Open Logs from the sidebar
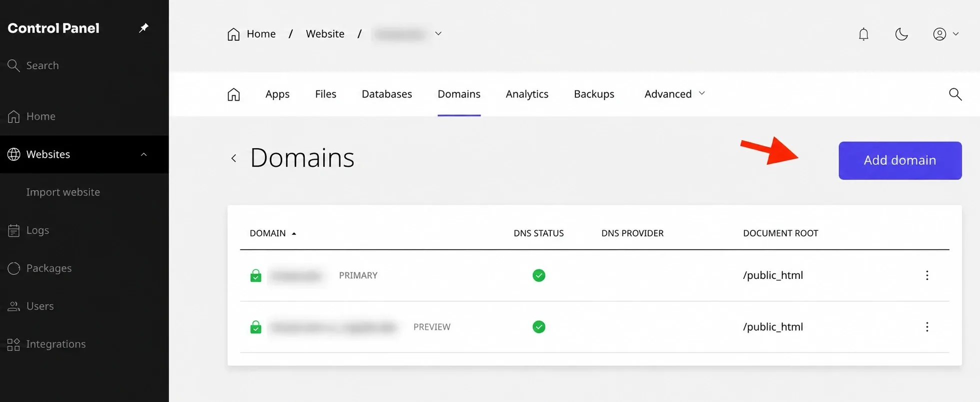Viewport: 980px width, 402px height. point(29,230)
